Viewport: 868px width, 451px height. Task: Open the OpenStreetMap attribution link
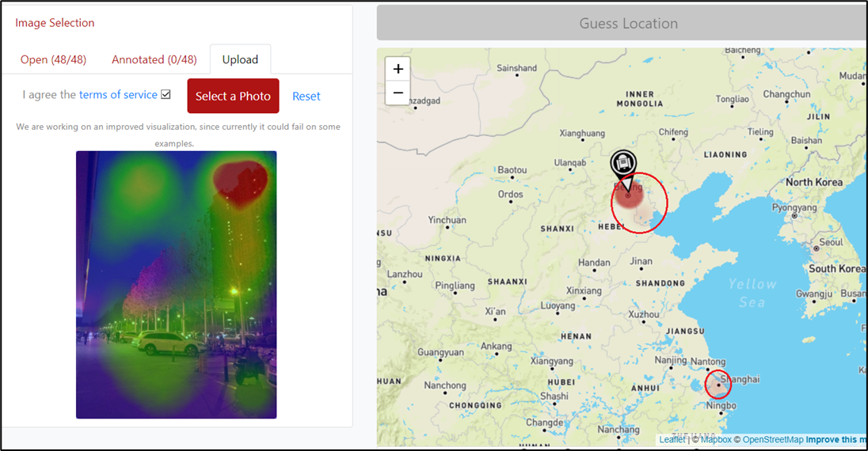pos(772,440)
